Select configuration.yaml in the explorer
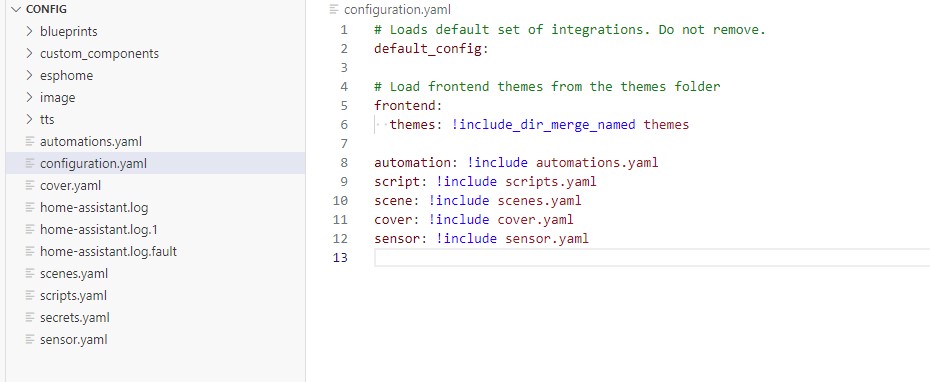This screenshot has height=382, width=930. (155, 163)
